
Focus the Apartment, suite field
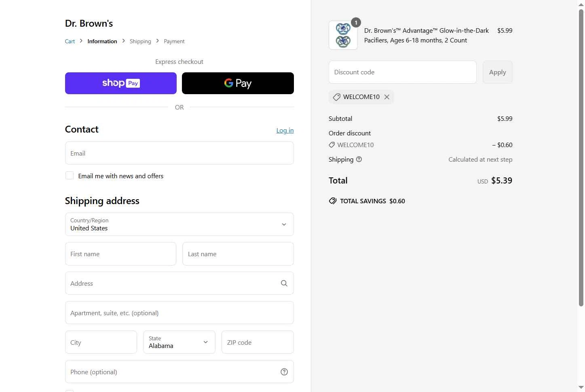coord(180,313)
